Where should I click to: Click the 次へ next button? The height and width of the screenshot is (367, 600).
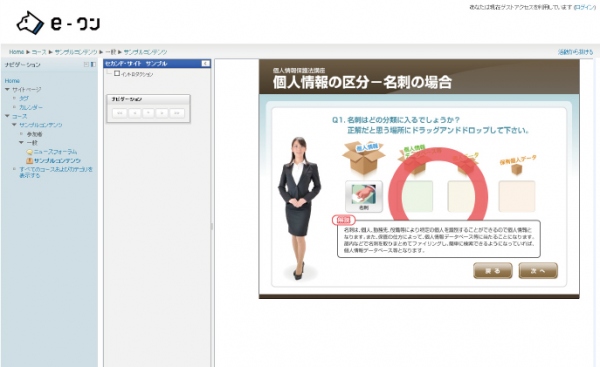pyautogui.click(x=538, y=271)
